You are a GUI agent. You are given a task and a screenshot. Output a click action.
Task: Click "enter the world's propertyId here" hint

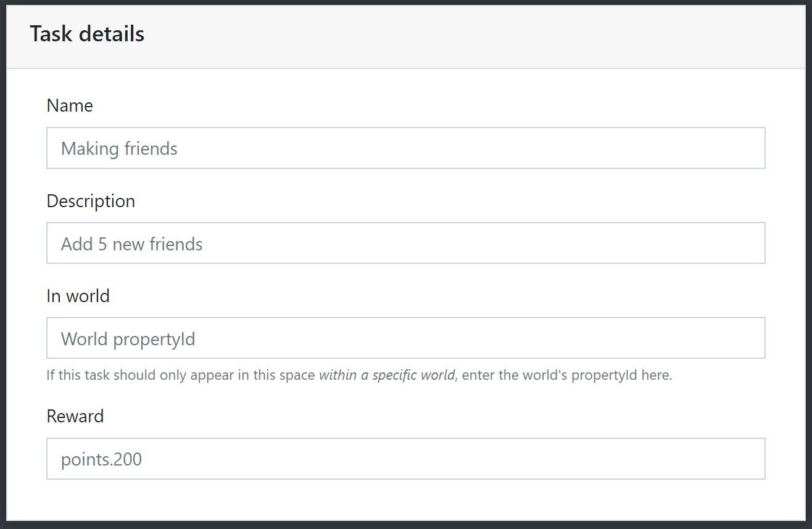coord(566,375)
